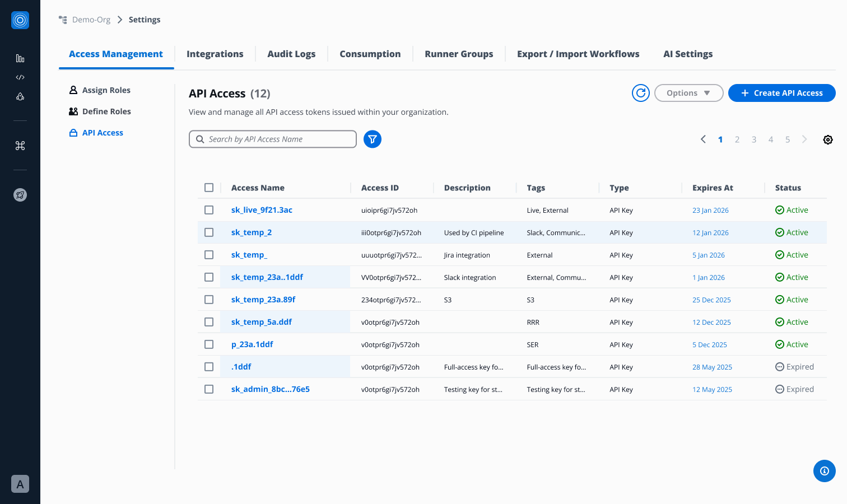Click the Search by API Access Name field
Screen dimensions: 847x504
278,139
